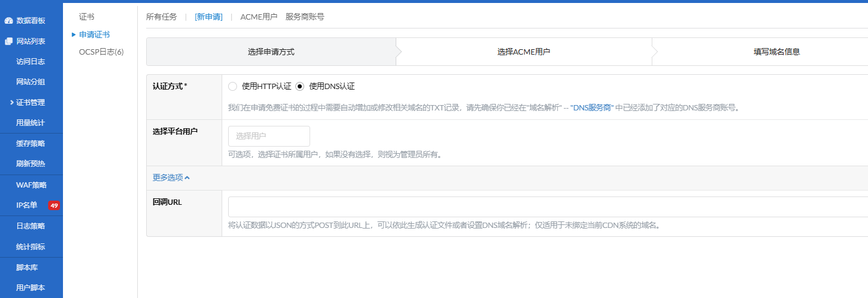This screenshot has height=298, width=868.
Task: Go to 证书 in the submenu
Action: pos(87,17)
